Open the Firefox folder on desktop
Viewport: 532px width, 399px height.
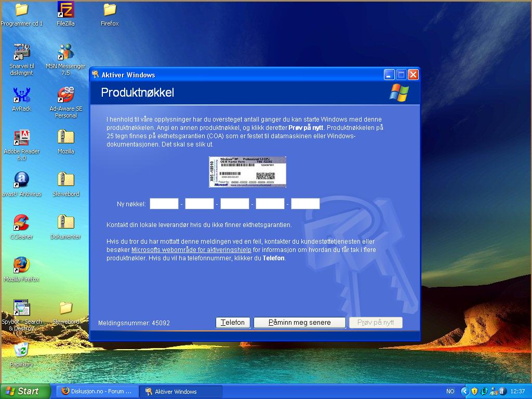(110, 10)
